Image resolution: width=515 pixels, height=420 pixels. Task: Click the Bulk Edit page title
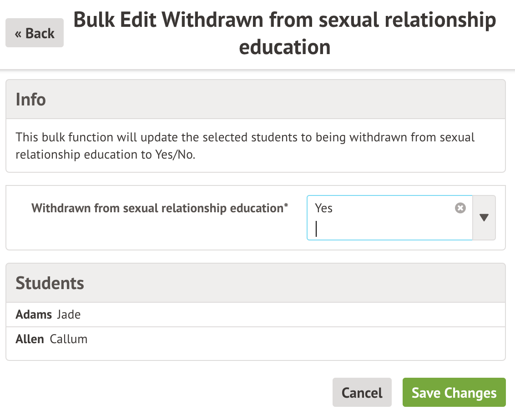[x=285, y=33]
